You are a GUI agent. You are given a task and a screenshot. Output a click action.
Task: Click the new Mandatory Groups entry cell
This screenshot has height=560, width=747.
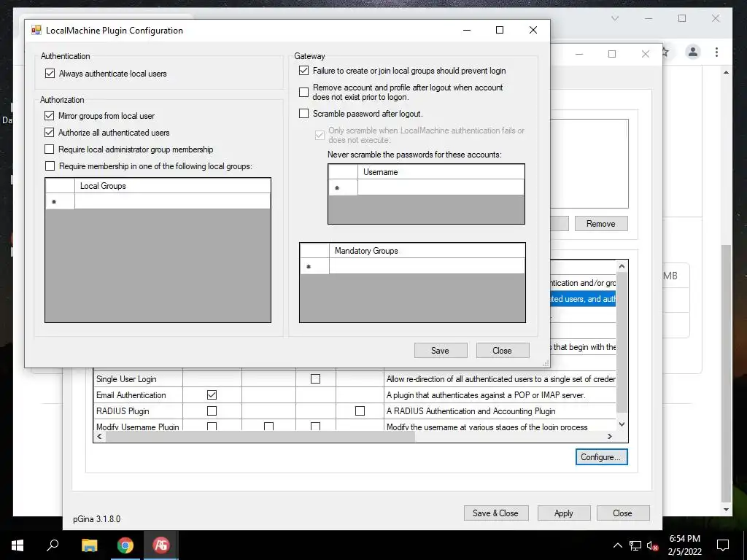(x=427, y=266)
